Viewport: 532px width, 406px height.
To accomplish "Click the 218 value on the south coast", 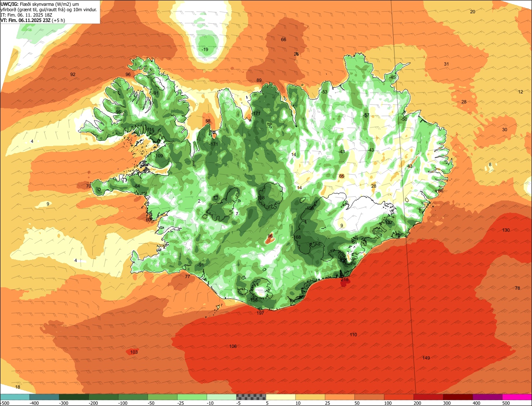I will (345, 280).
